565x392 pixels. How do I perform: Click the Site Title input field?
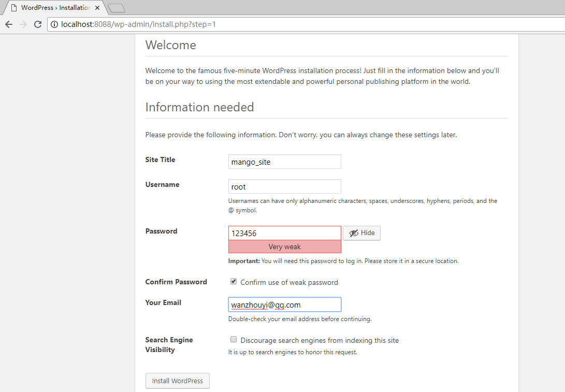pos(284,162)
